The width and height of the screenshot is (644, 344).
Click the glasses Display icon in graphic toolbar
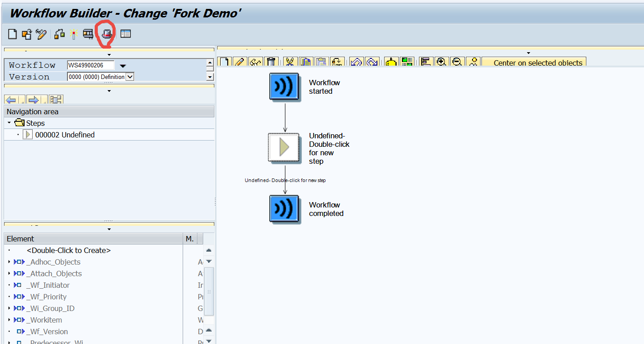coord(255,62)
